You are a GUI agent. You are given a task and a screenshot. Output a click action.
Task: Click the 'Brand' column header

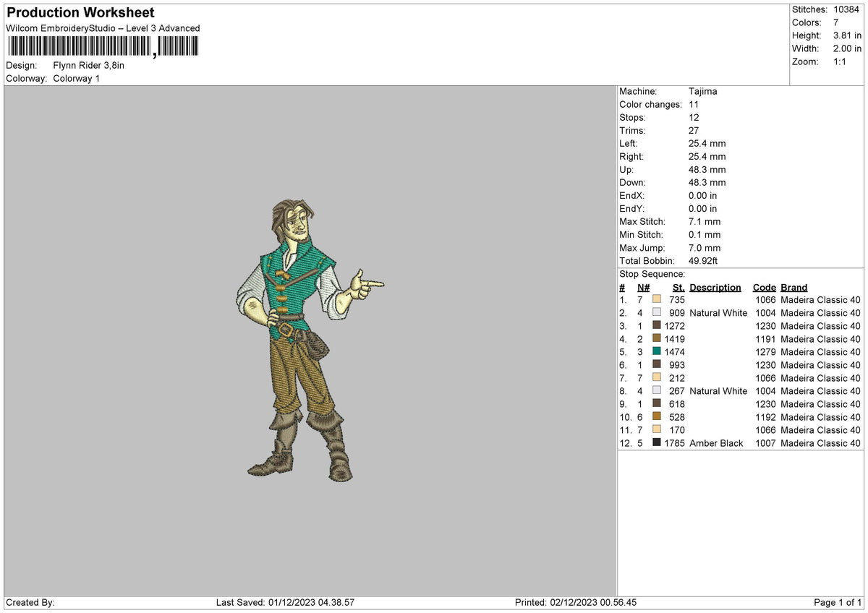coord(794,288)
